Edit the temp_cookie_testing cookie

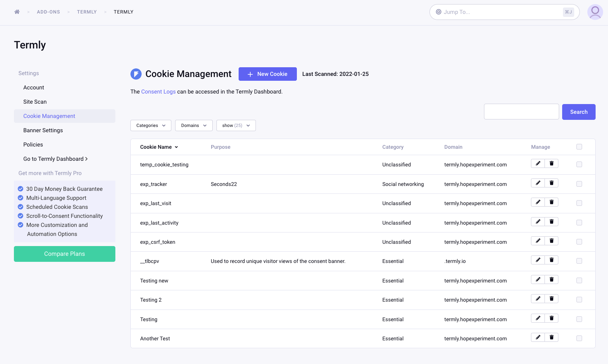tap(538, 163)
